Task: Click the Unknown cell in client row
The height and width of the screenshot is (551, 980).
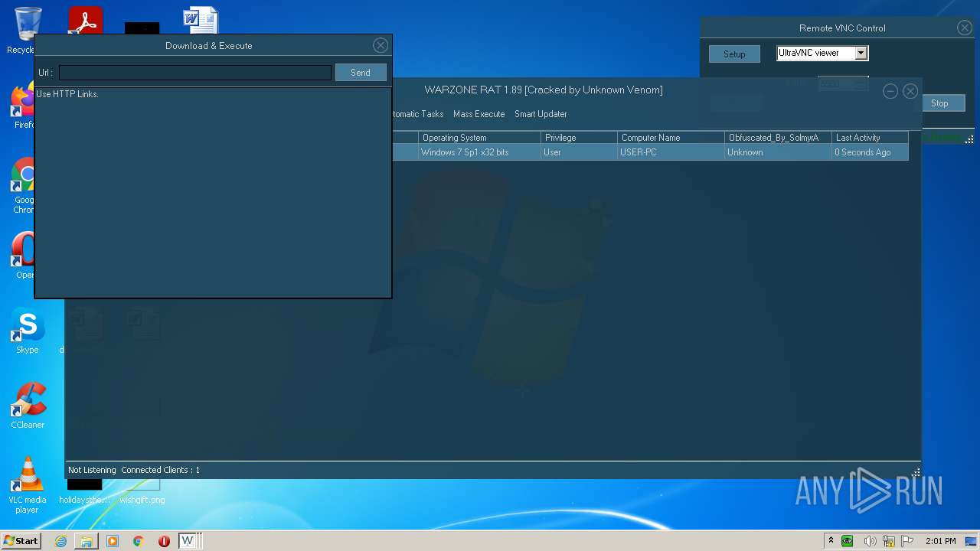Action: pyautogui.click(x=779, y=152)
